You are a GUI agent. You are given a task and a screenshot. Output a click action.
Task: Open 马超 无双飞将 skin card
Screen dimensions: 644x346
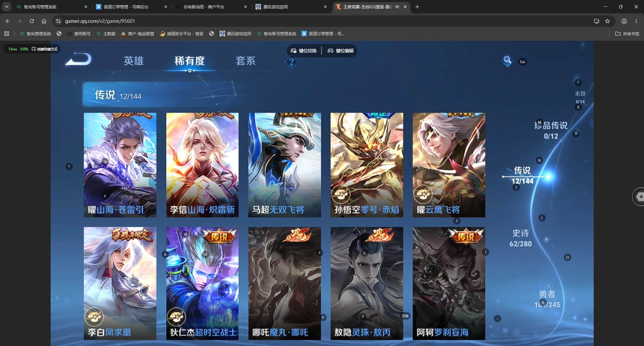pyautogui.click(x=284, y=165)
